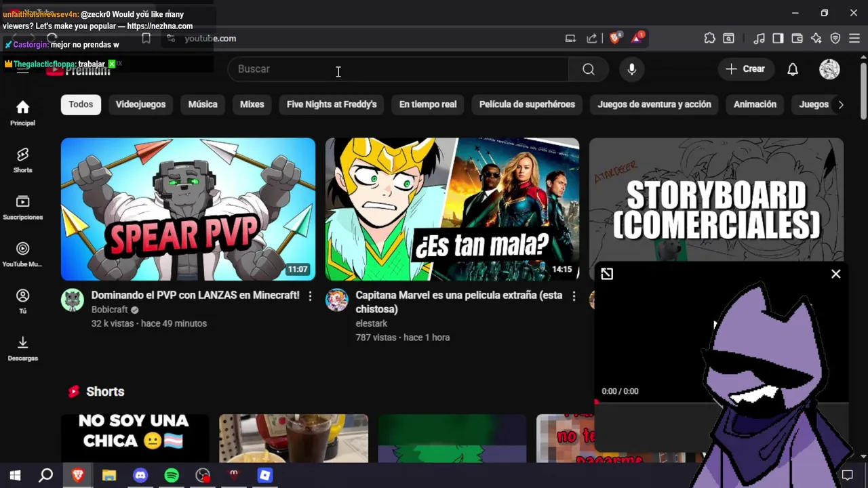Open the browser extensions puzzle icon
The width and height of the screenshot is (868, 488).
709,39
